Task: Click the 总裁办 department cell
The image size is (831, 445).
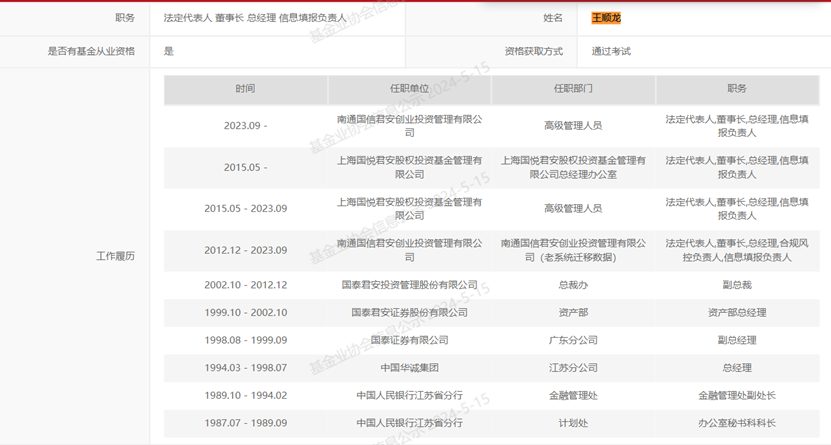Action: (573, 285)
